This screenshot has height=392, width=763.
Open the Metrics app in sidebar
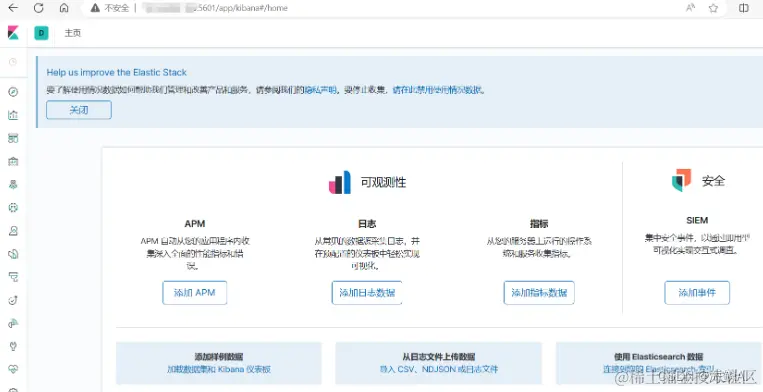(x=13, y=231)
